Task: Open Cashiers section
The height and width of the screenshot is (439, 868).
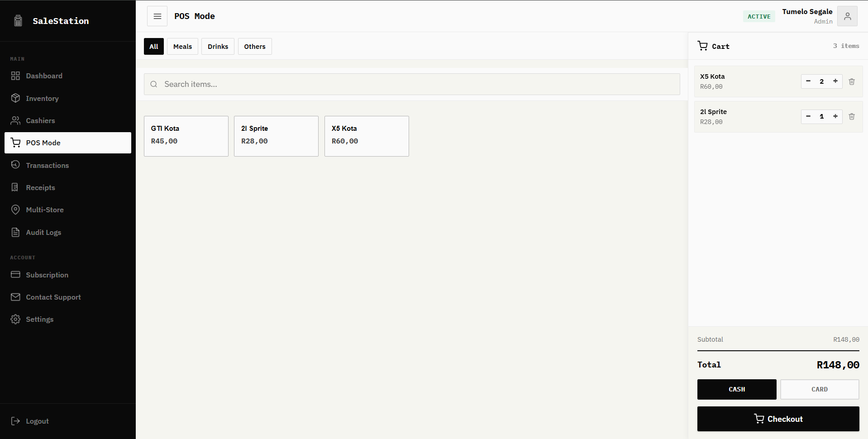Action: [68, 120]
